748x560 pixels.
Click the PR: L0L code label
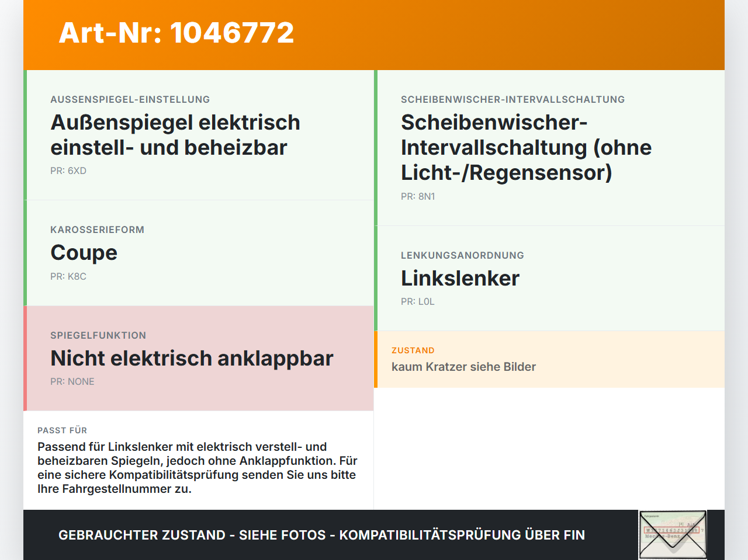tap(418, 301)
